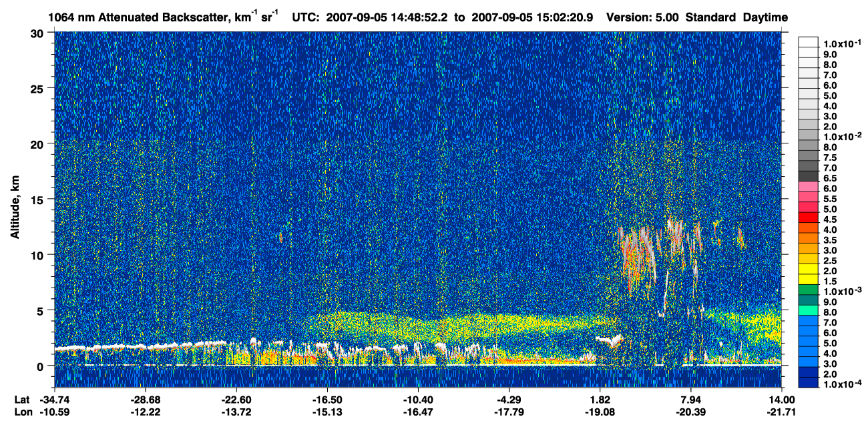The width and height of the screenshot is (868, 445).
Task: Click the colorbar label "6.5"
Action: (x=830, y=178)
